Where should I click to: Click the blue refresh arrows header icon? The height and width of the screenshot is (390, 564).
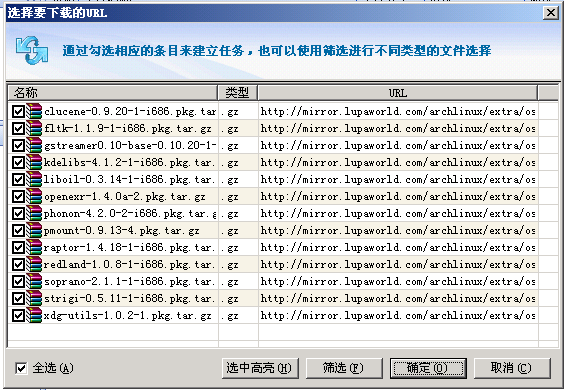tap(32, 50)
